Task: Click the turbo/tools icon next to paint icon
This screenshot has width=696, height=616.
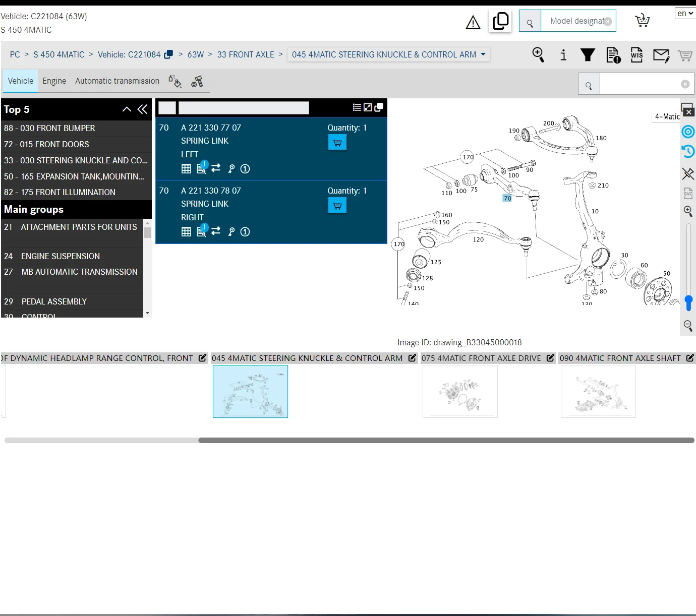Action: (197, 81)
